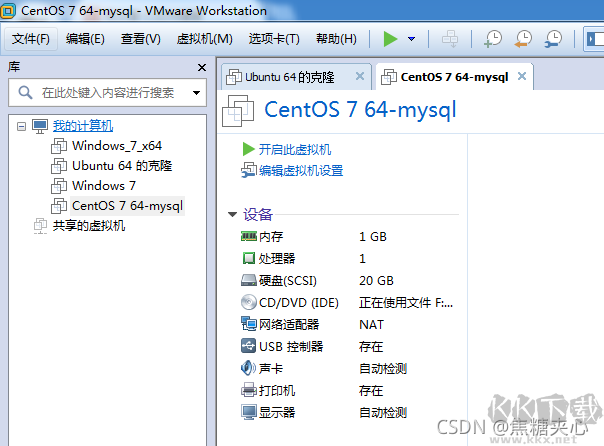Click the 打印机 printer icon
The width and height of the screenshot is (604, 446).
(x=249, y=390)
